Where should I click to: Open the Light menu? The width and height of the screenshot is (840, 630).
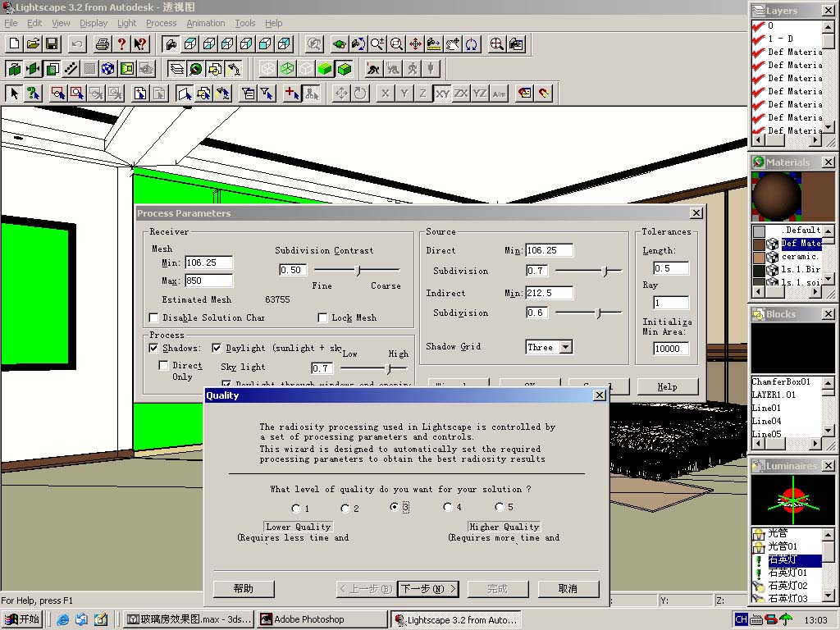click(x=127, y=23)
